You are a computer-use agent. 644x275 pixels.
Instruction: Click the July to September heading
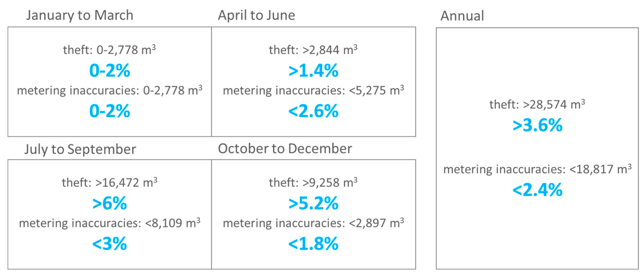80,149
